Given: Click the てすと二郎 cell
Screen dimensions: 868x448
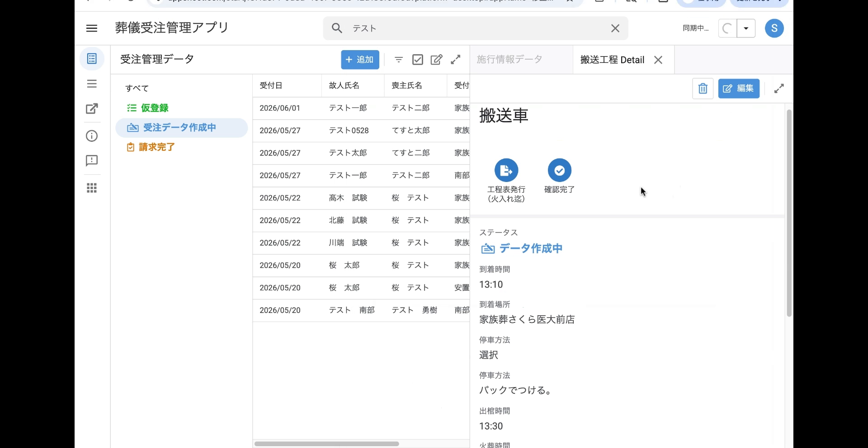Looking at the screenshot, I should point(410,153).
